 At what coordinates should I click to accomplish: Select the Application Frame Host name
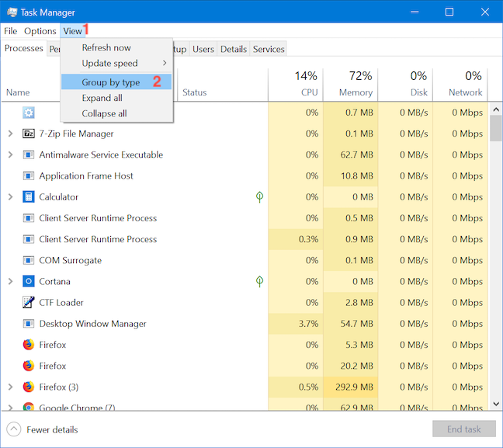point(86,176)
